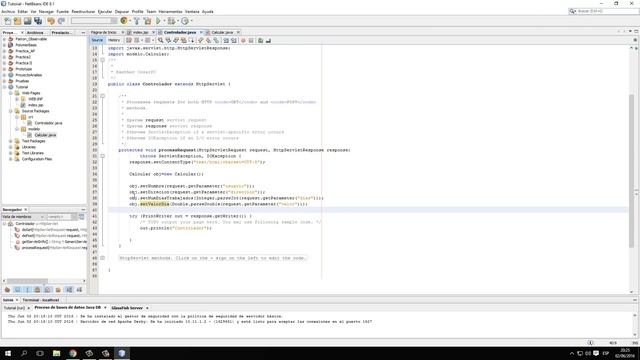
Task: Select index.jsp in the project tree
Action: click(x=36, y=105)
